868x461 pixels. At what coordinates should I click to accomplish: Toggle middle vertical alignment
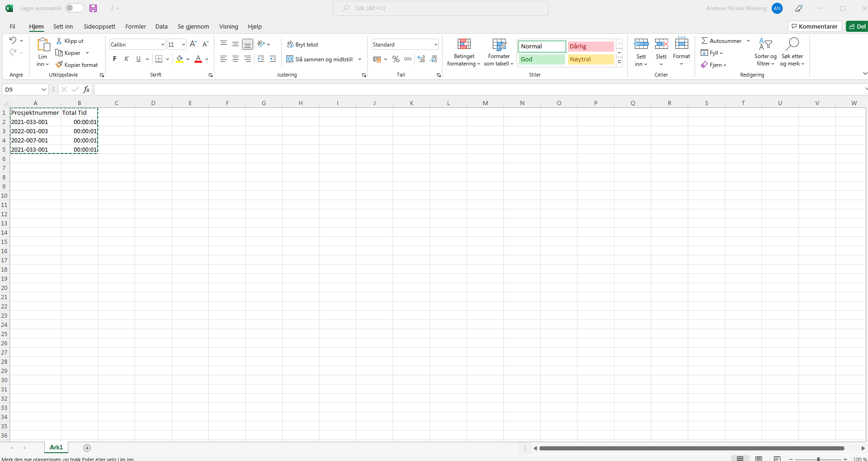pos(236,44)
